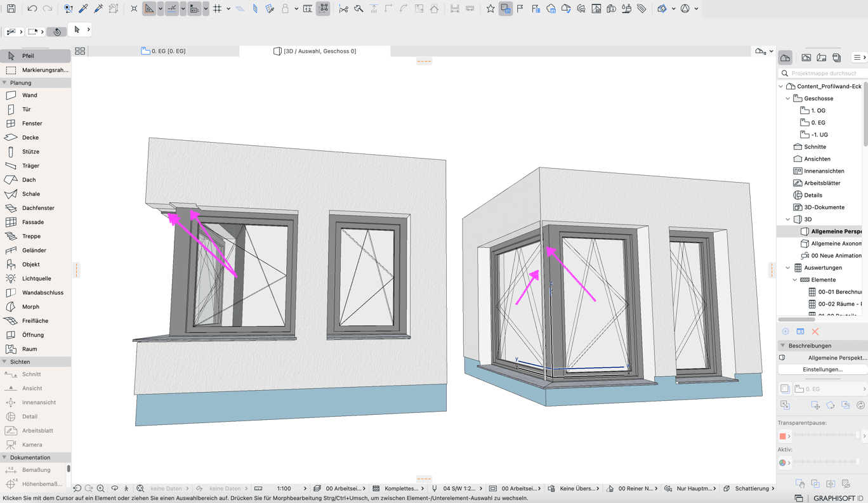Open the project map navigator tab
Image resolution: width=868 pixels, height=503 pixels.
pos(786,58)
